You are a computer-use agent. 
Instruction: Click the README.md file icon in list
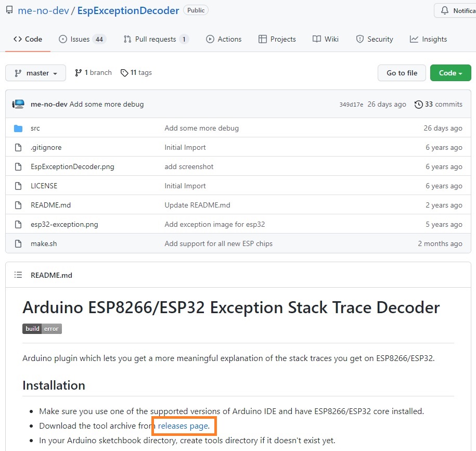pyautogui.click(x=18, y=205)
